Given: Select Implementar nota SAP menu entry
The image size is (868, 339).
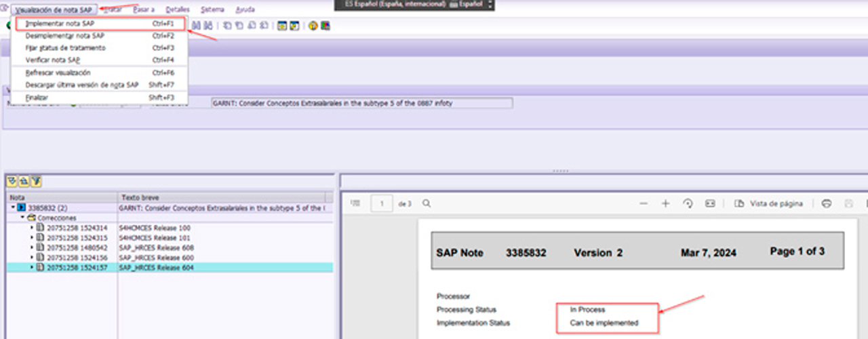Looking at the screenshot, I should click(60, 24).
